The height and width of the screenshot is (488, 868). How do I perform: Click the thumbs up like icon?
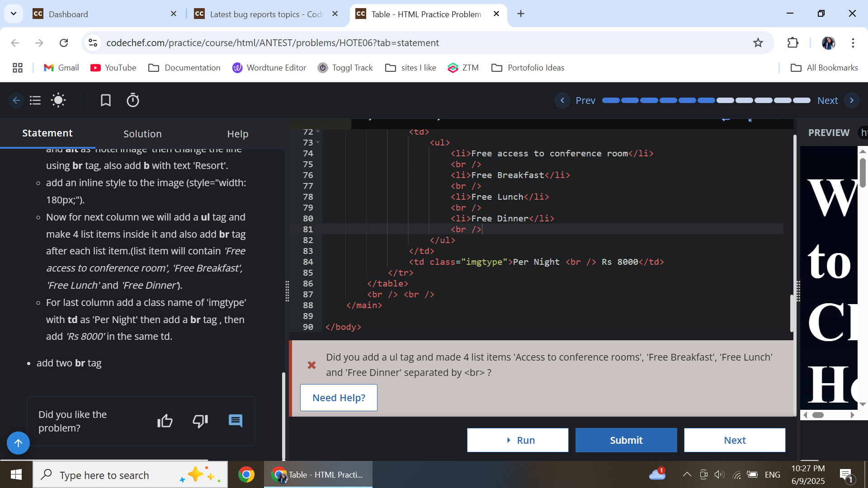tap(165, 421)
